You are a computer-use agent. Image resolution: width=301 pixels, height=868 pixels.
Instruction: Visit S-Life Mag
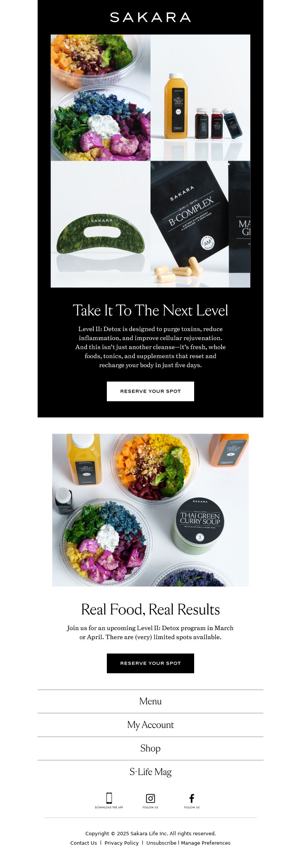pyautogui.click(x=150, y=772)
